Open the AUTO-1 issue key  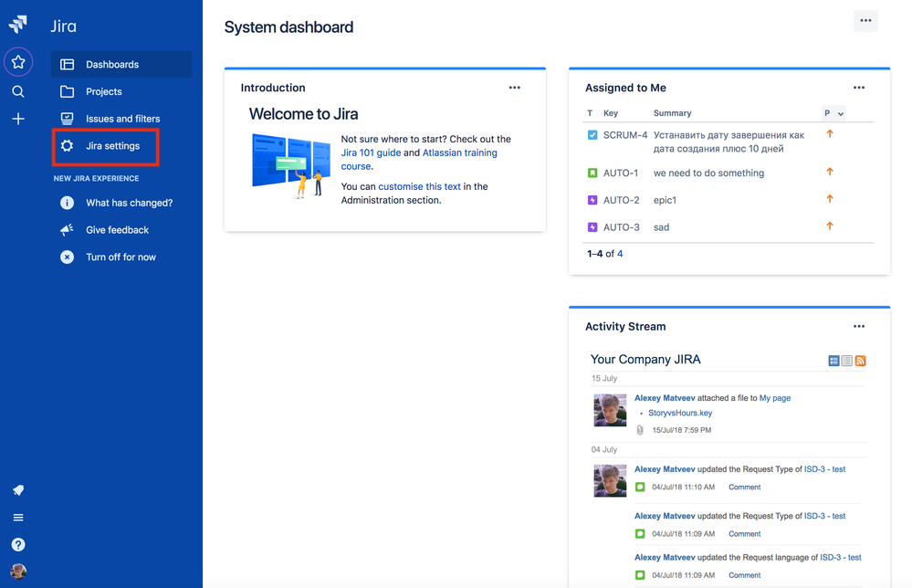pyautogui.click(x=621, y=173)
